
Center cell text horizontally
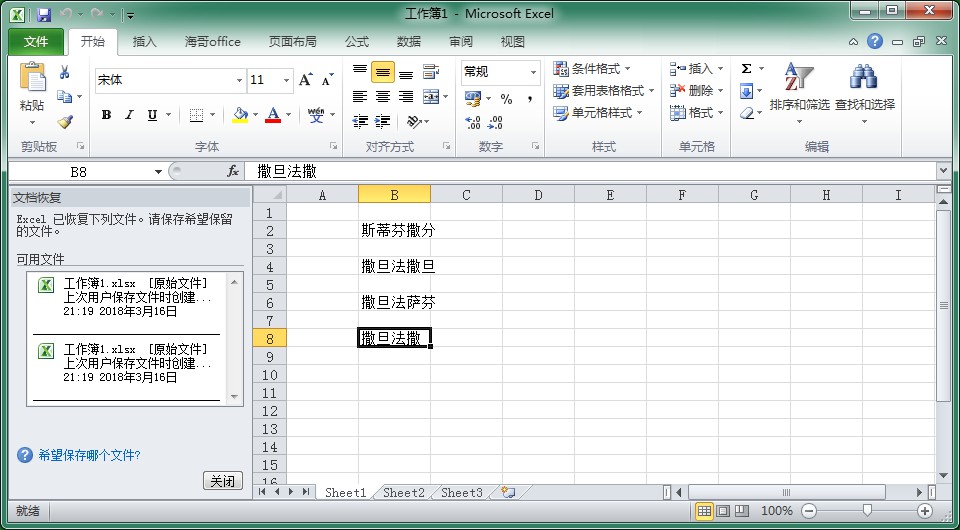(x=383, y=97)
